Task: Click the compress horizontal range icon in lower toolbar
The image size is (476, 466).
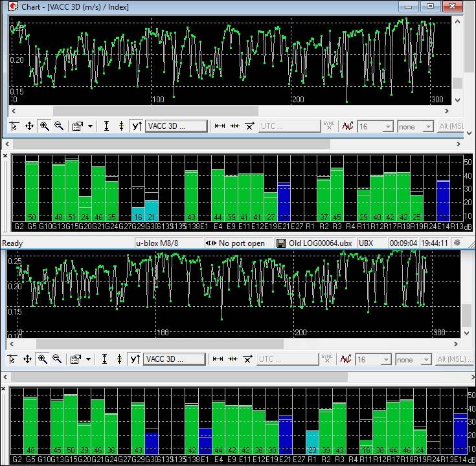Action: [x=233, y=359]
